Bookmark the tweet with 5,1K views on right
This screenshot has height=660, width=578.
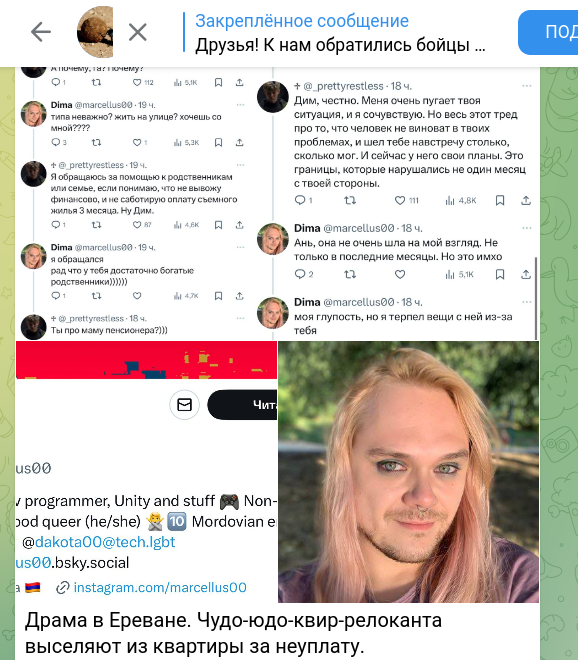click(x=500, y=274)
